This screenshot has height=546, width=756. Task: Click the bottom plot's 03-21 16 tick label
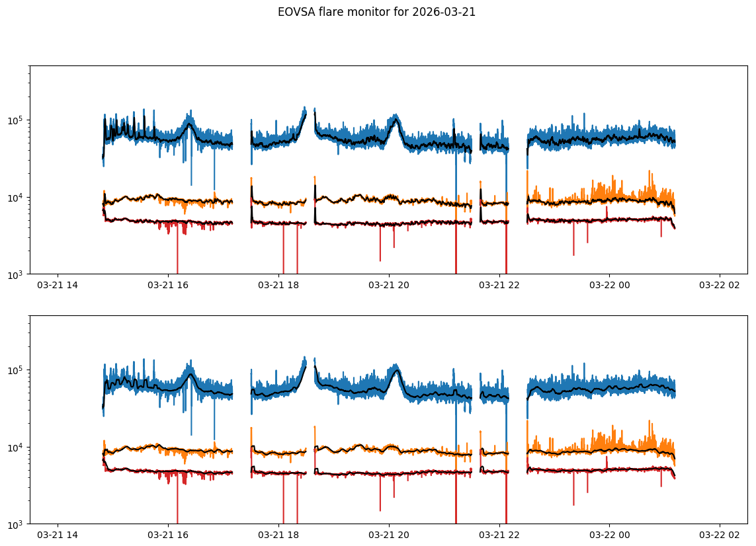click(169, 535)
